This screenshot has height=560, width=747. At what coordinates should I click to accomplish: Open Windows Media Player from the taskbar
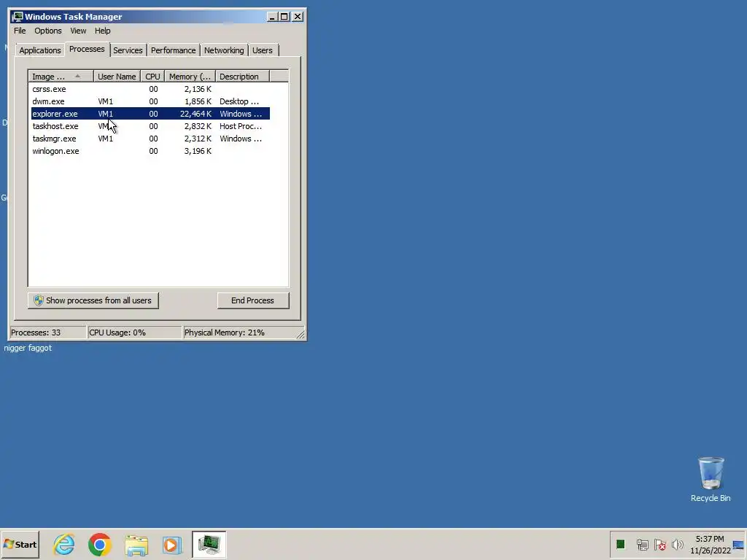click(172, 545)
